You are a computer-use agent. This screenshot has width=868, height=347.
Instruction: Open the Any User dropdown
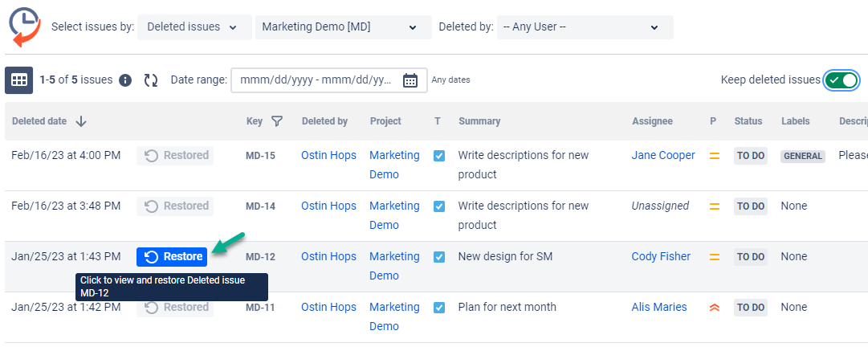[584, 27]
